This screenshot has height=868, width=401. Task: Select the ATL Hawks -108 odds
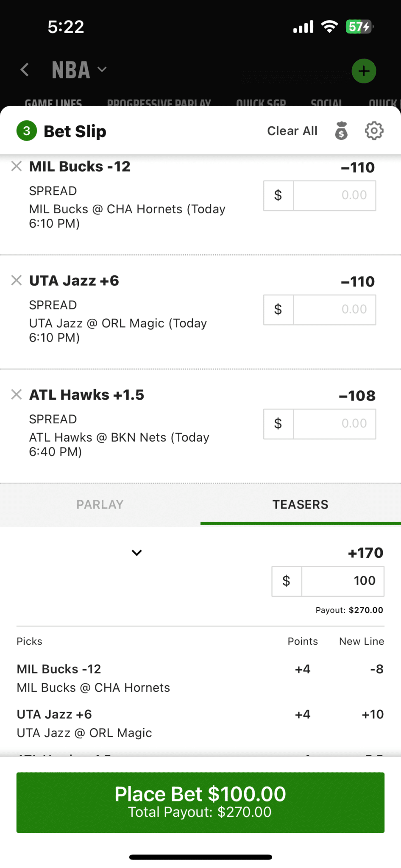[357, 395]
